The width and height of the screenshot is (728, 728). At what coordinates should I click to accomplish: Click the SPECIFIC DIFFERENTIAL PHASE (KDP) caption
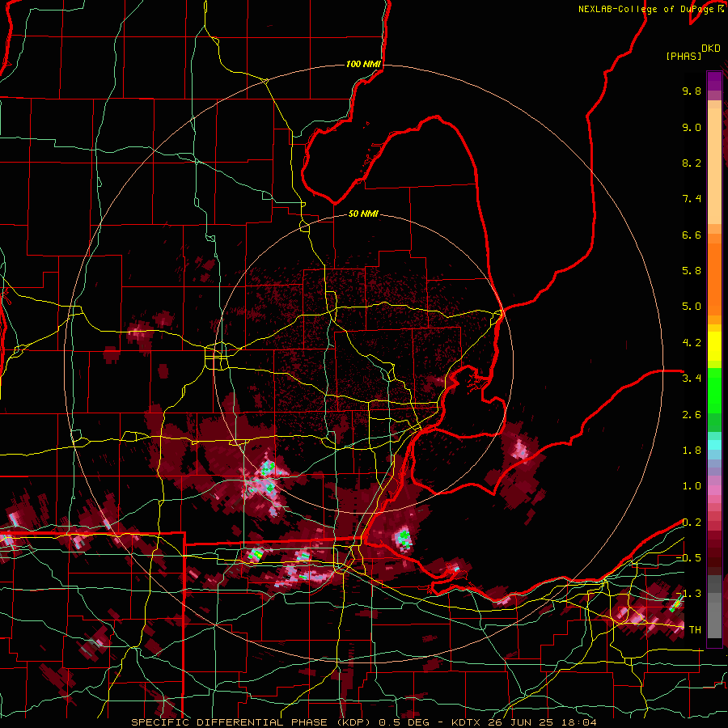point(252,722)
